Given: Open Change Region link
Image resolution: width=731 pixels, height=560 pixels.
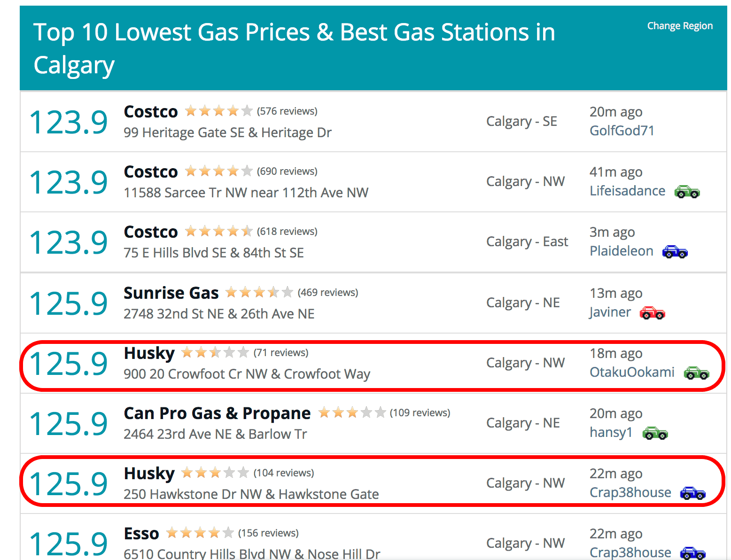Looking at the screenshot, I should [680, 26].
